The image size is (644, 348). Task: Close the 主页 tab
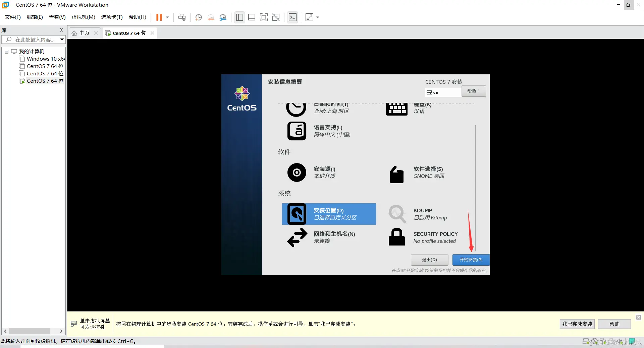96,33
